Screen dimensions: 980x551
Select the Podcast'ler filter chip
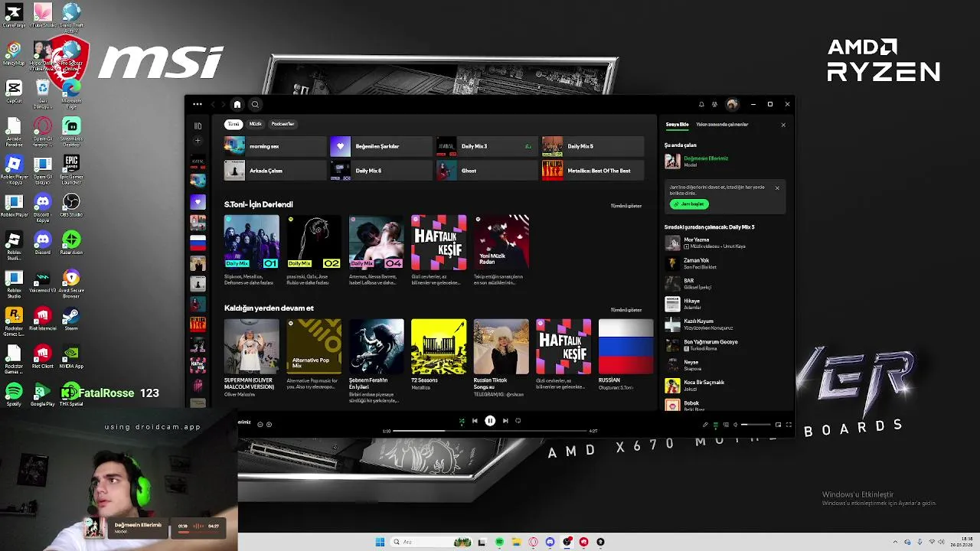click(283, 124)
